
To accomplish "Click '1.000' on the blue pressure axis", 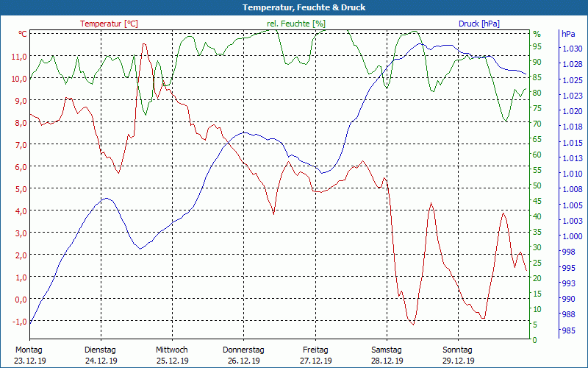I will [573, 236].
